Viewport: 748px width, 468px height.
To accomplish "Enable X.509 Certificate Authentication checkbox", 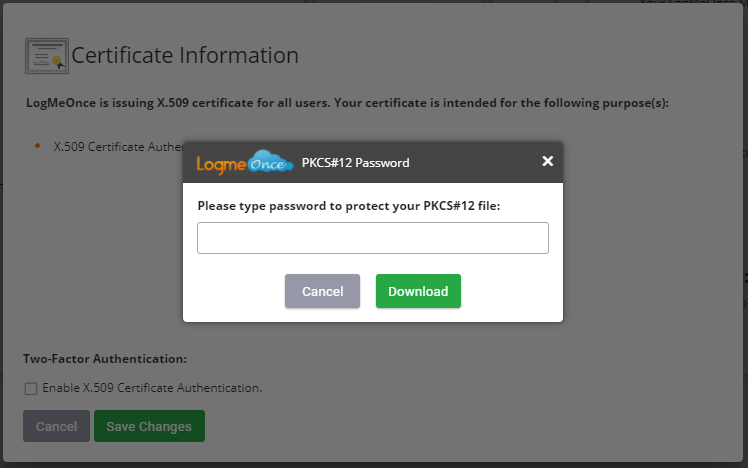I will point(31,388).
